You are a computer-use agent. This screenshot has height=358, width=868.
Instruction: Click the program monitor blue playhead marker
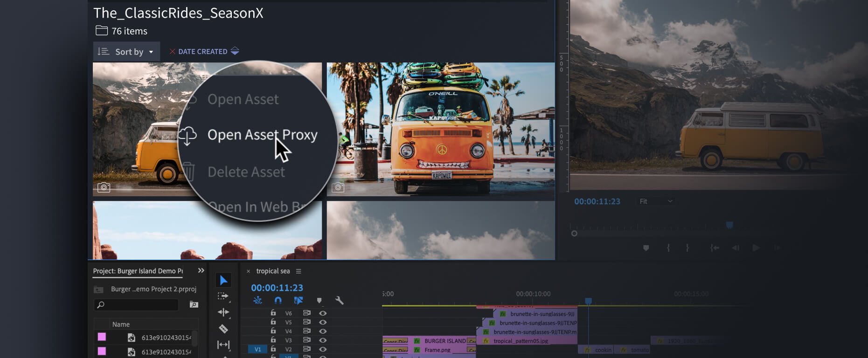729,225
